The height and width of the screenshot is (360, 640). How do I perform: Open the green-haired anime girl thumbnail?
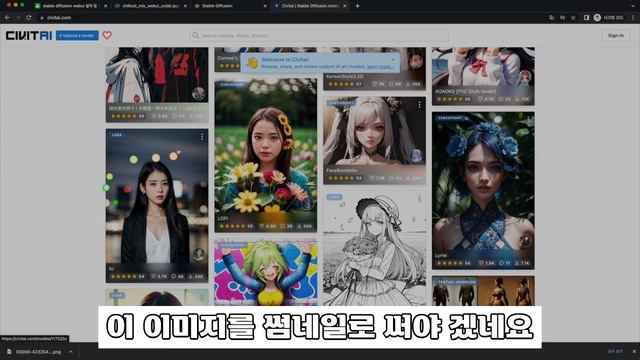[266, 272]
